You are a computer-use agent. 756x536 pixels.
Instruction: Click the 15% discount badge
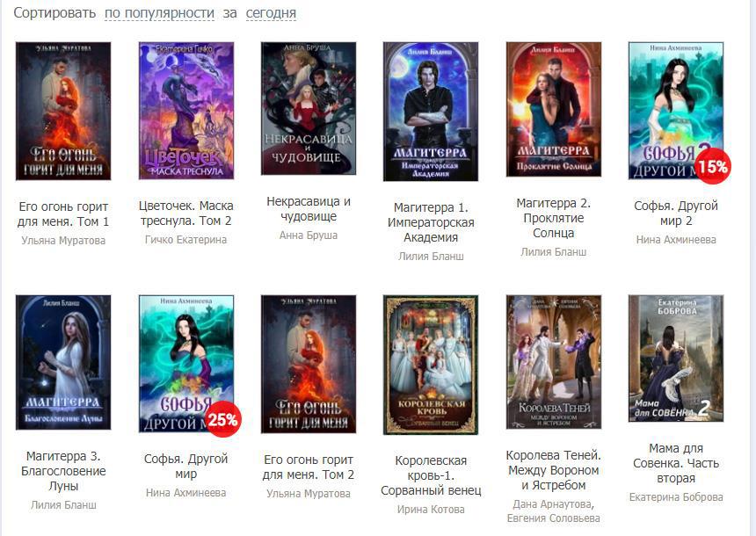pyautogui.click(x=713, y=167)
